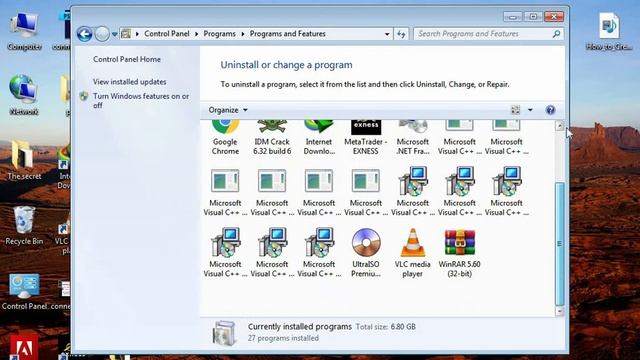Click the program list scrollbar thumb
640x360 pixels.
click(560, 244)
